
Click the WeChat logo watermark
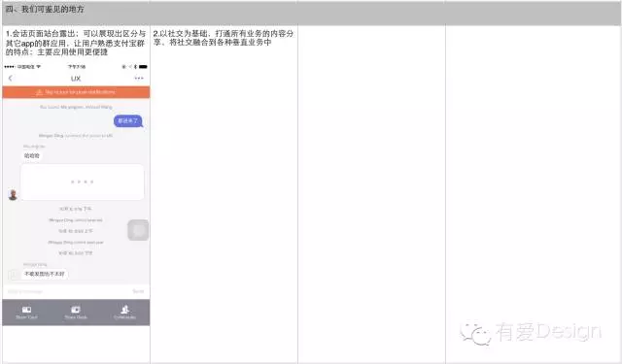click(475, 332)
